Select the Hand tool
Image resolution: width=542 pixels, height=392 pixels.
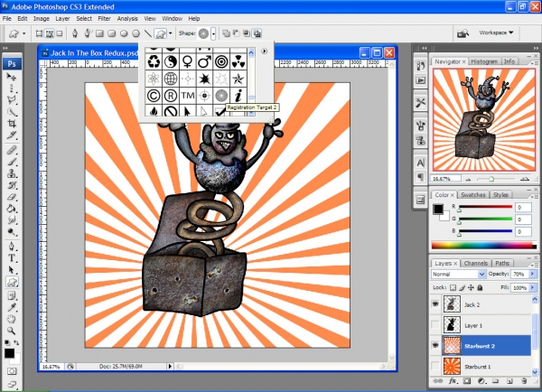coord(12,319)
